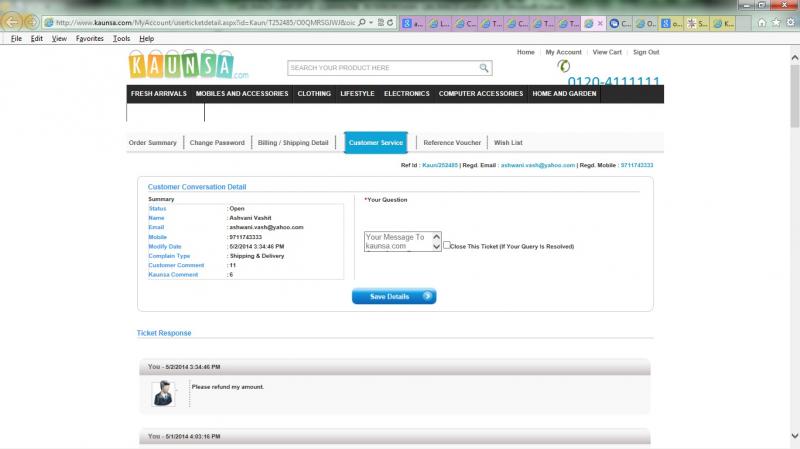Go forward with the browser Forward arrow
800x449 pixels.
coord(32,22)
